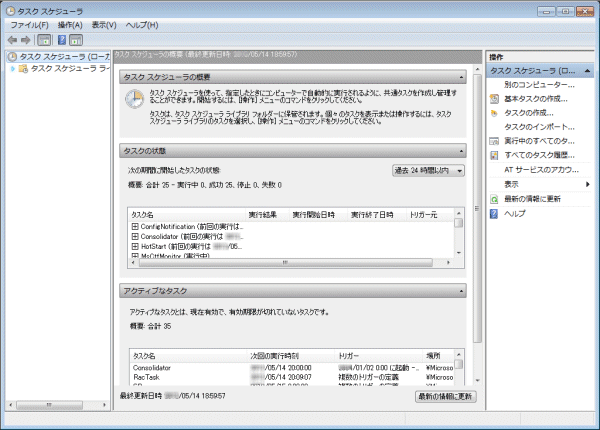Viewport: 600px width, 430px height.
Task: Click the Back arrow in the toolbar
Action: click(11, 39)
